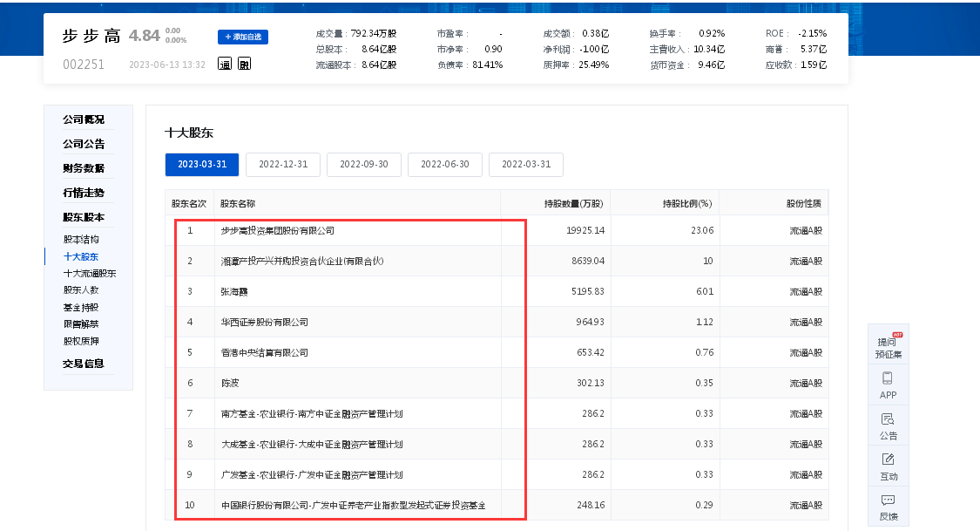This screenshot has width=980, height=531.
Task: Open the 公告 icon in right sidebar
Action: (889, 425)
